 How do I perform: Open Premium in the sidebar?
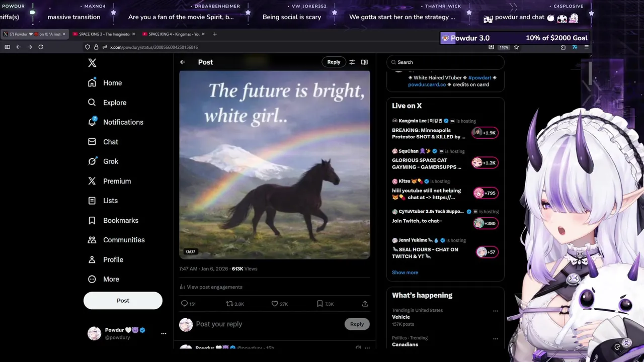point(109,181)
